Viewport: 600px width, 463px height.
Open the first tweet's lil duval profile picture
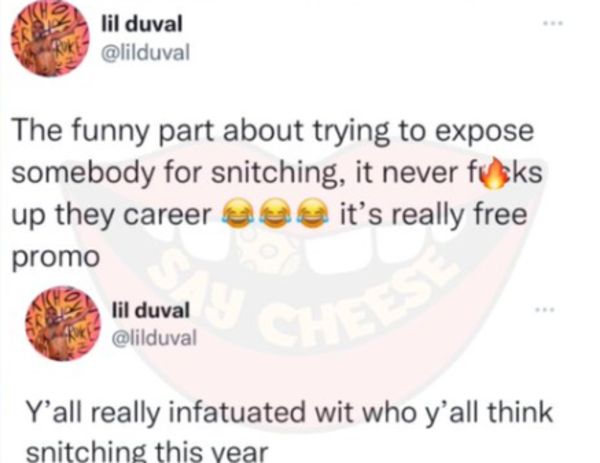click(x=49, y=38)
